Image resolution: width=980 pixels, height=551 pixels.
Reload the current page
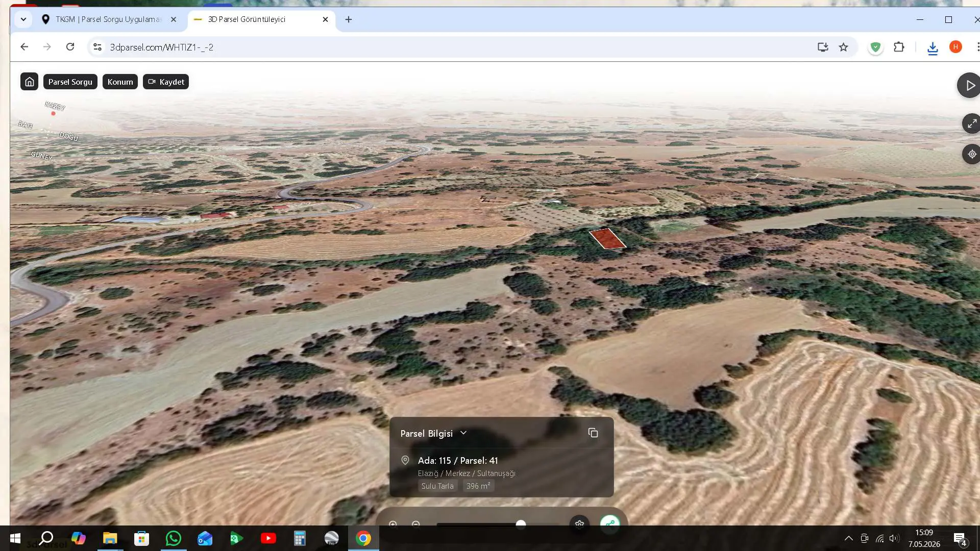pyautogui.click(x=70, y=47)
